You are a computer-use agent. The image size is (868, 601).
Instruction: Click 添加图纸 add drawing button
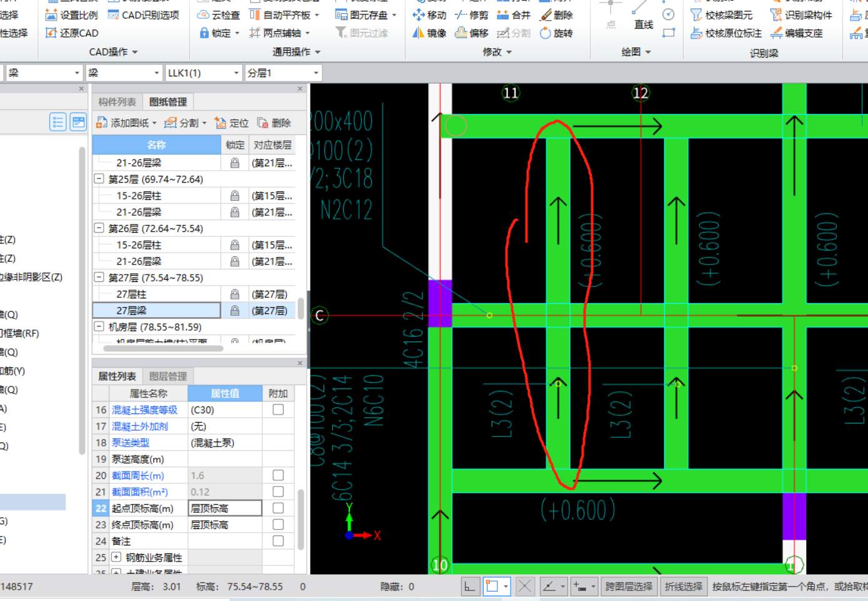point(126,123)
